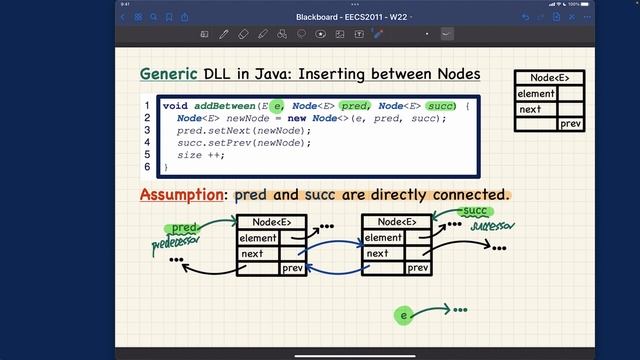Open the Blackboard - EECS2011 - W22 title dropdown

(353, 17)
